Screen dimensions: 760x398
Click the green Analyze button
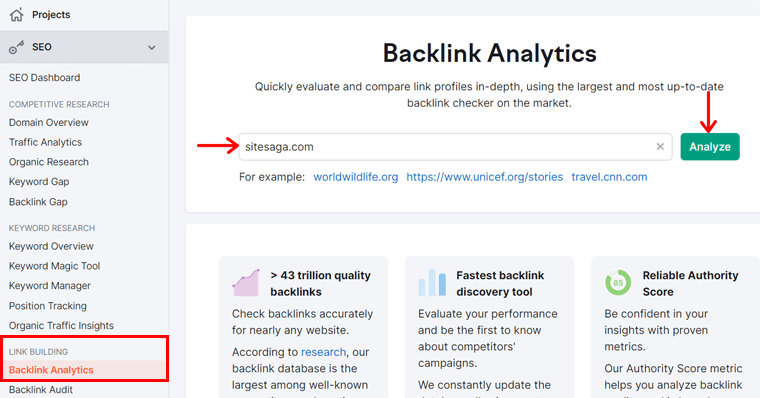pyautogui.click(x=710, y=146)
